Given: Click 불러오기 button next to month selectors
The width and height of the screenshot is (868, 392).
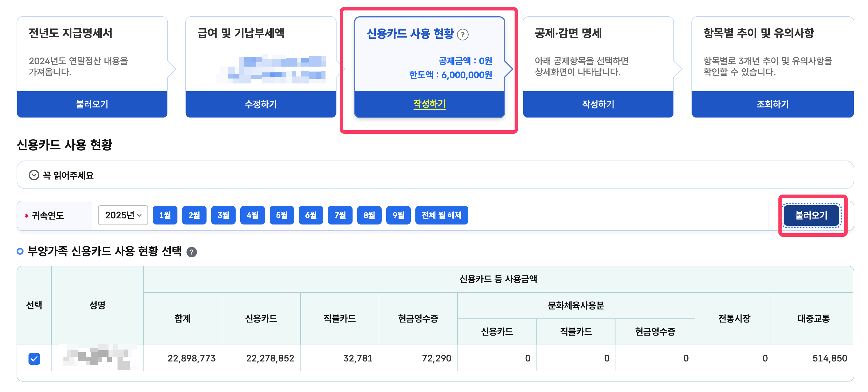Looking at the screenshot, I should coord(811,215).
